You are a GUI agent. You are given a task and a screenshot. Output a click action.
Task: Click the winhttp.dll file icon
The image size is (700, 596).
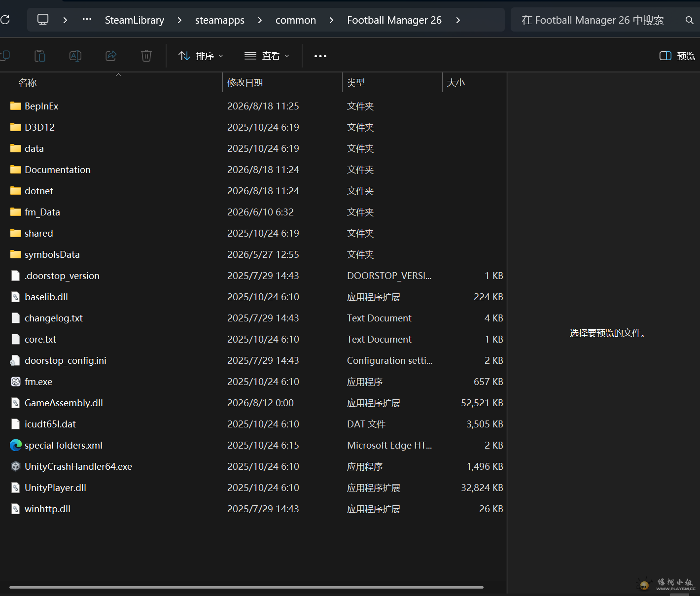[16, 509]
